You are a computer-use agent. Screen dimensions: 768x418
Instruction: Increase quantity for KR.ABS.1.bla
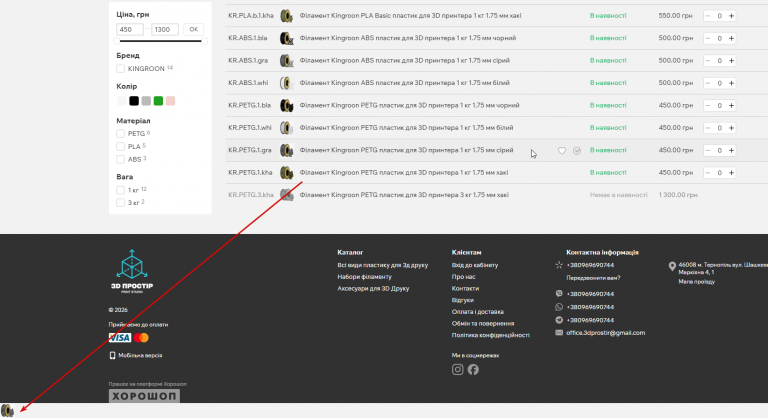click(731, 38)
